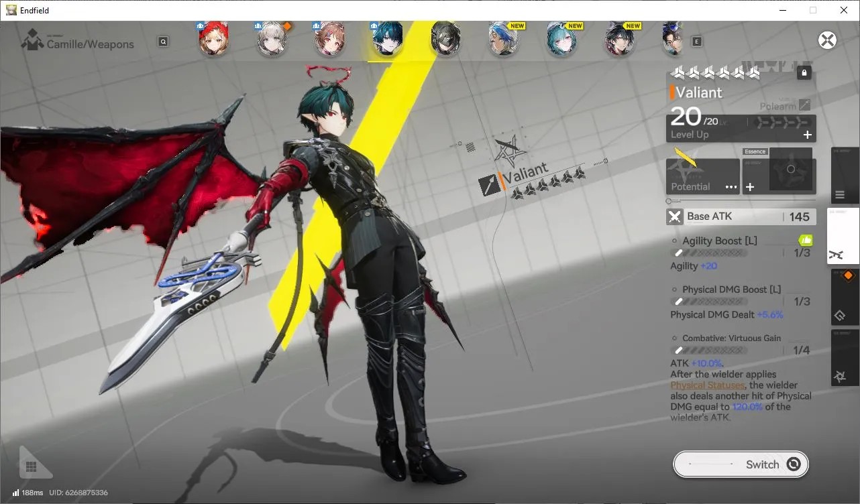Click the Switch weapon button
The width and height of the screenshot is (860, 504).
[x=741, y=464]
